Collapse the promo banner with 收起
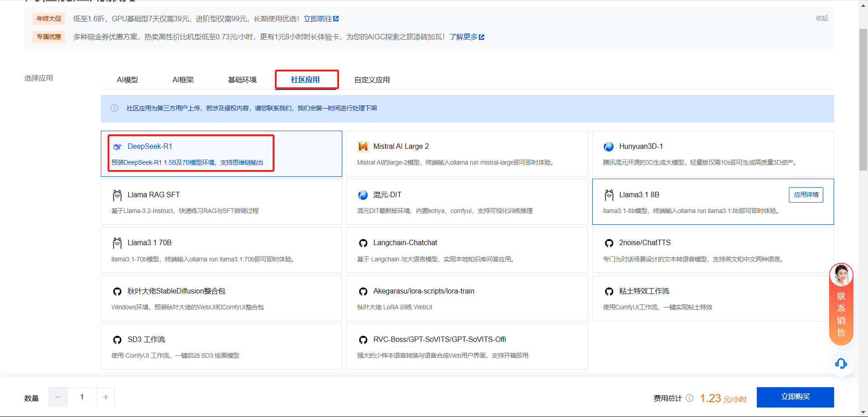Screen dimensions: 868x417 point(822,19)
